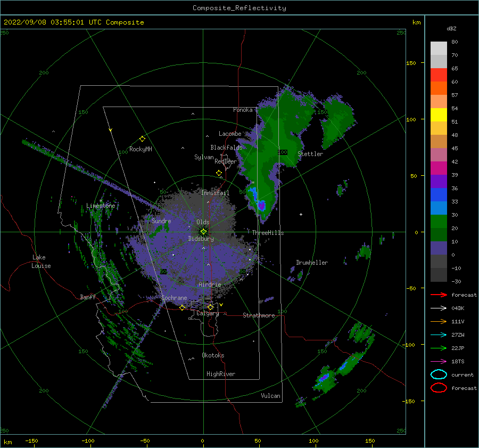Click the white 04DK arrow icon

[439, 308]
